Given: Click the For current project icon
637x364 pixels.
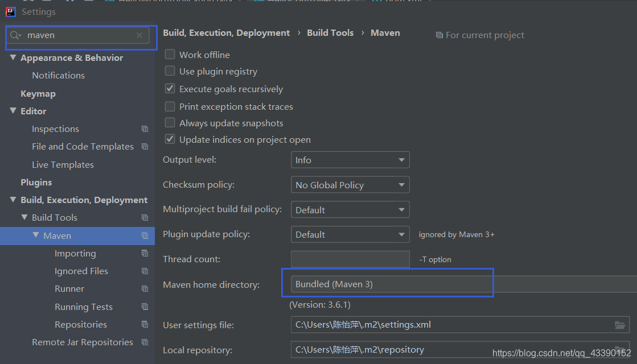Looking at the screenshot, I should (x=439, y=35).
